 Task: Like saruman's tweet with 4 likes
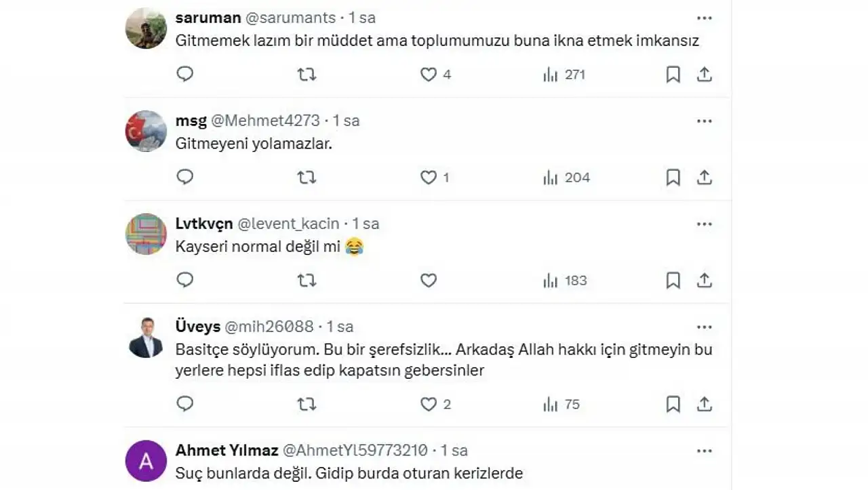pyautogui.click(x=429, y=74)
